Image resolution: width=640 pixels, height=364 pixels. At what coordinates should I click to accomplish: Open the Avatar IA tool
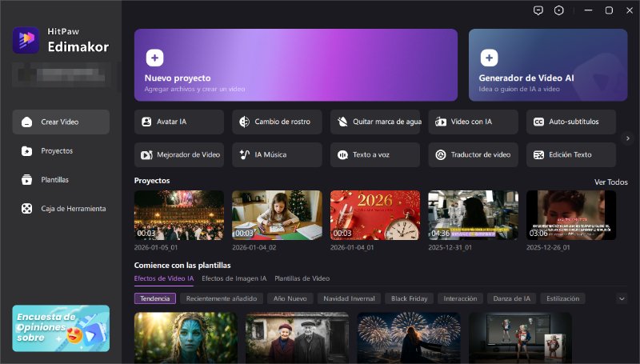[178, 122]
